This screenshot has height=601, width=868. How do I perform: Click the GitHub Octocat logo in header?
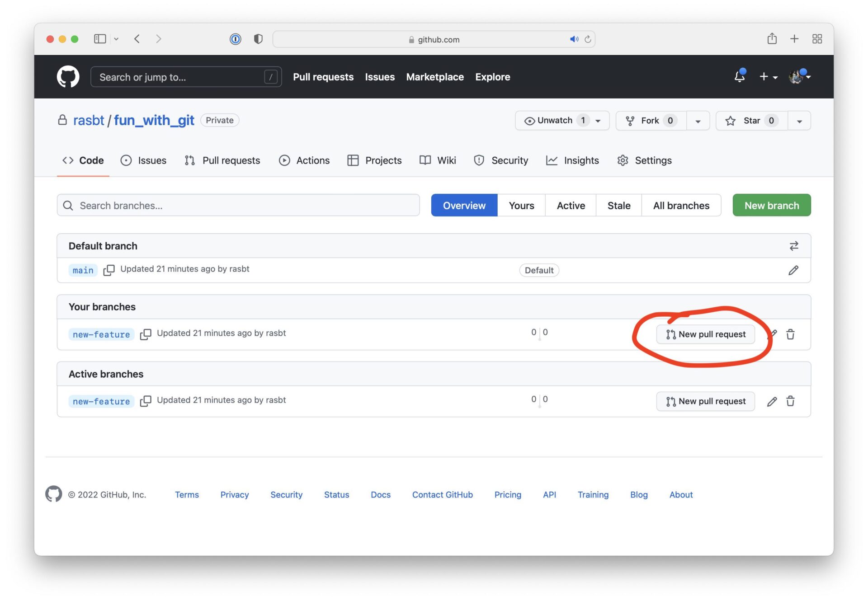click(x=68, y=77)
